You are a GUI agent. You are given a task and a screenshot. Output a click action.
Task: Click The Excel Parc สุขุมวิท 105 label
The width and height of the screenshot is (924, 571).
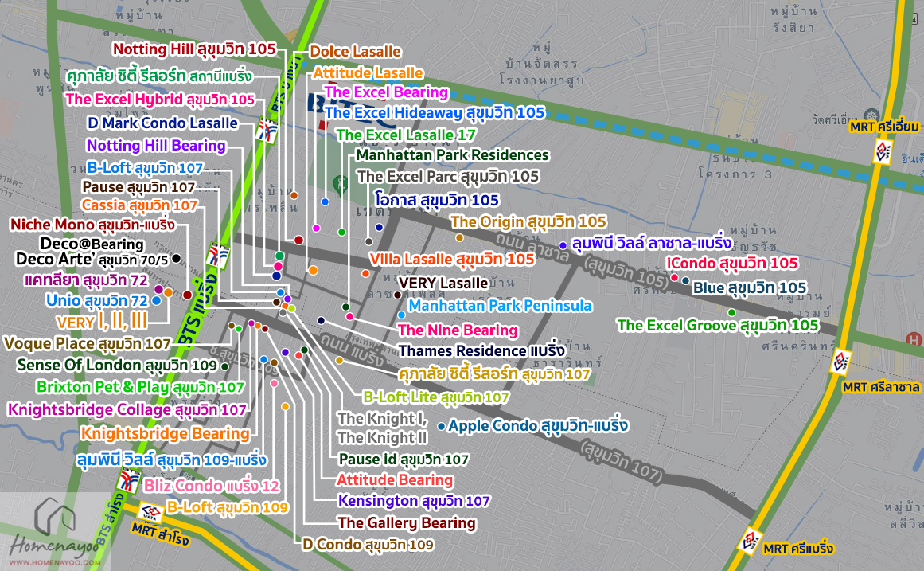pyautogui.click(x=448, y=176)
